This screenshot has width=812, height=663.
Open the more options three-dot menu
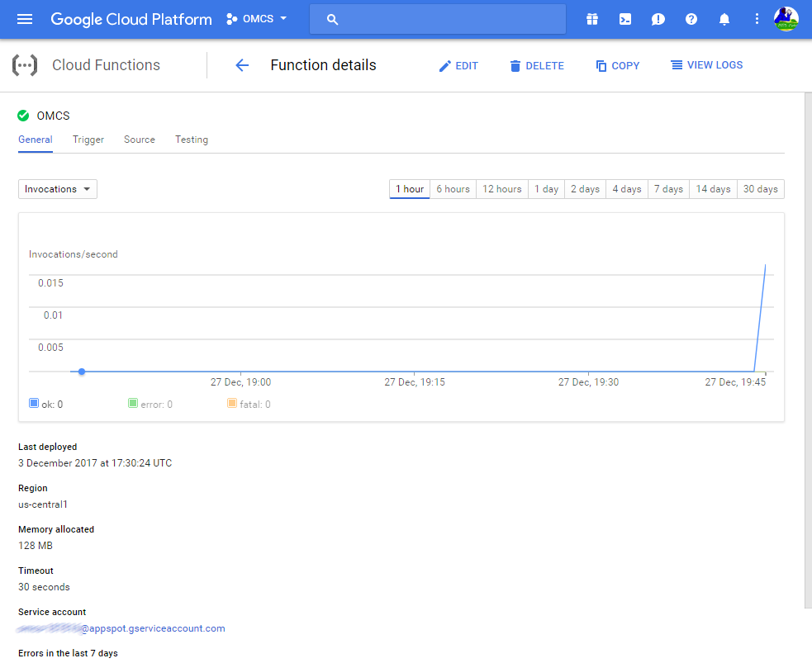757,19
